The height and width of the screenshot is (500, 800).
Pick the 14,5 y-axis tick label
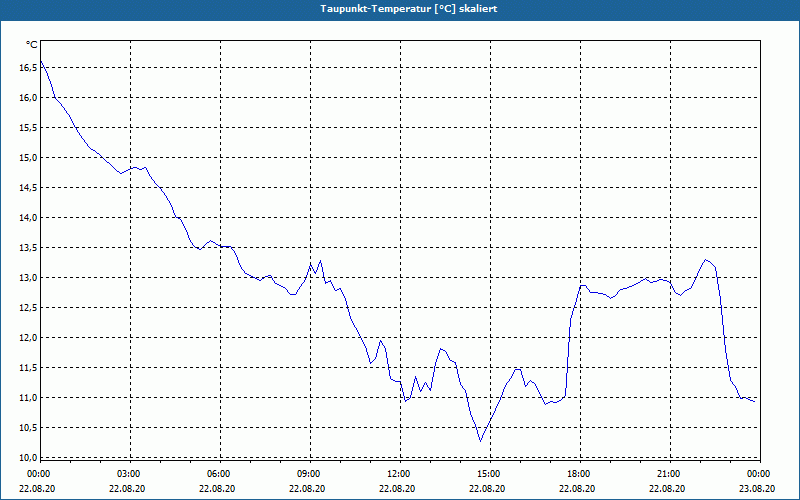pos(29,188)
